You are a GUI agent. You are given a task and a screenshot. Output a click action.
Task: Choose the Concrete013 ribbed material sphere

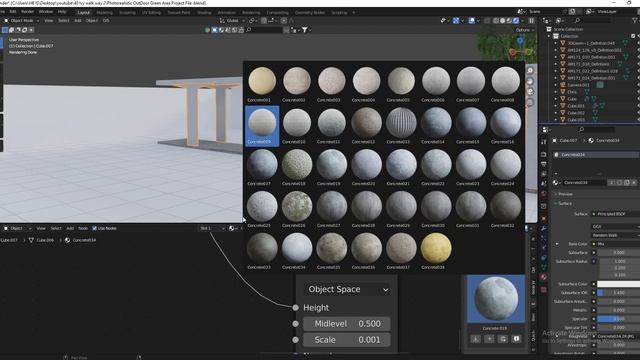401,125
